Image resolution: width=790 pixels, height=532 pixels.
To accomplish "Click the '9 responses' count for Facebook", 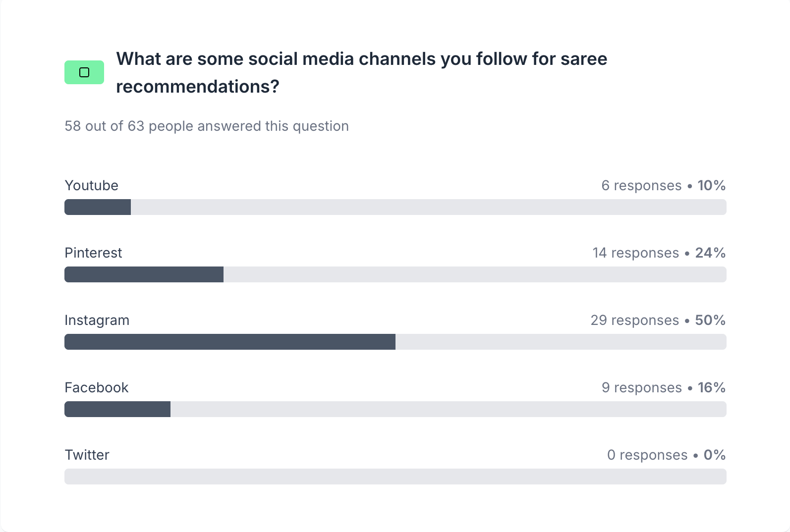I will coord(641,387).
